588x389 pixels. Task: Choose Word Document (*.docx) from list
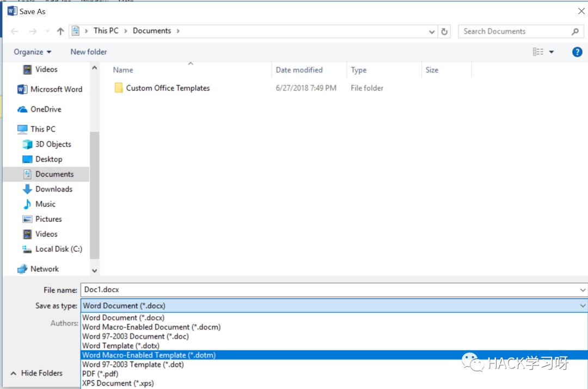click(x=123, y=317)
